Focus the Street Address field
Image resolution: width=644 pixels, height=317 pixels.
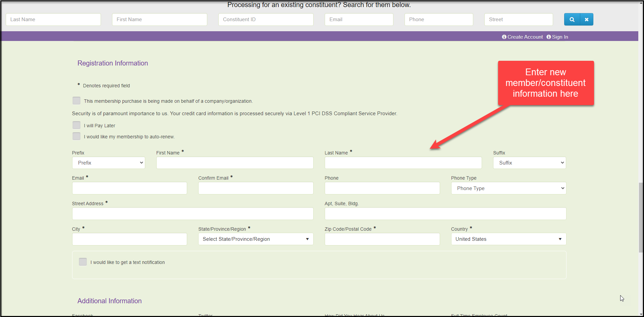click(x=193, y=214)
